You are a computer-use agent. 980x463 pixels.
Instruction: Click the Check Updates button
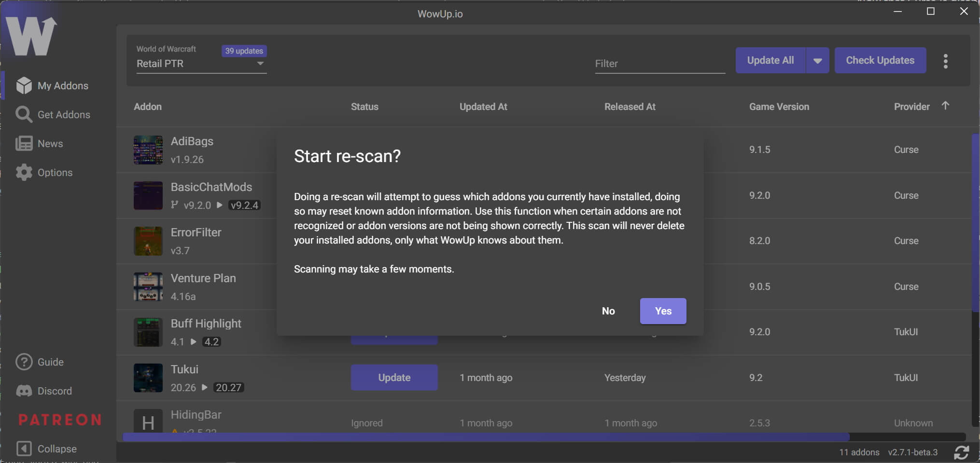click(x=880, y=60)
